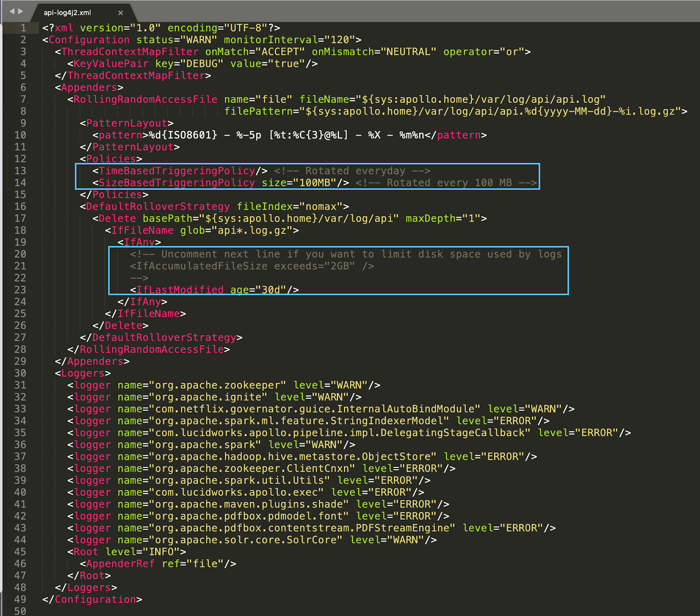Place cursor on xml version declaration text

pos(161,28)
